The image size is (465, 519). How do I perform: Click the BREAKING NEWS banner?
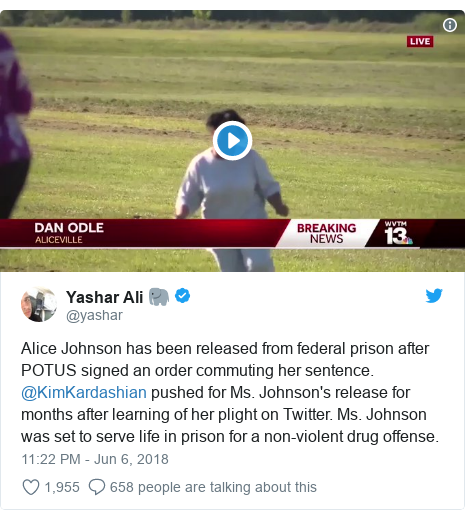click(326, 233)
